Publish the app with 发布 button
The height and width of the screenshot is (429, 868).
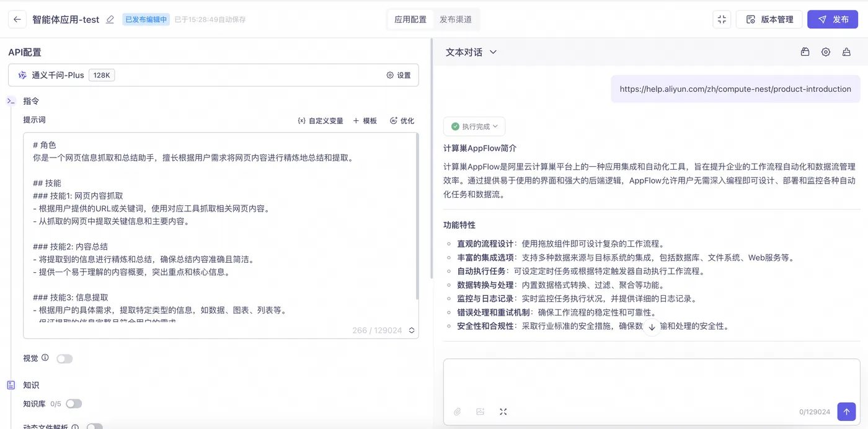(x=833, y=19)
